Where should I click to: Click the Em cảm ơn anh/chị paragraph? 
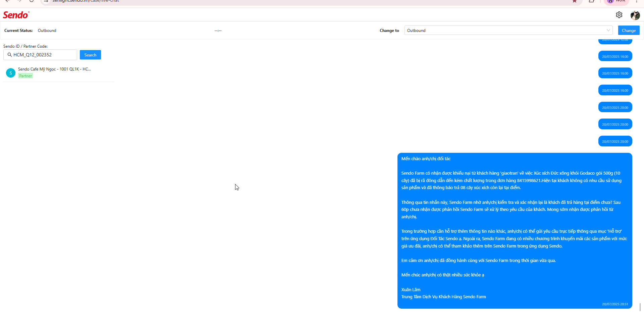pyautogui.click(x=478, y=261)
